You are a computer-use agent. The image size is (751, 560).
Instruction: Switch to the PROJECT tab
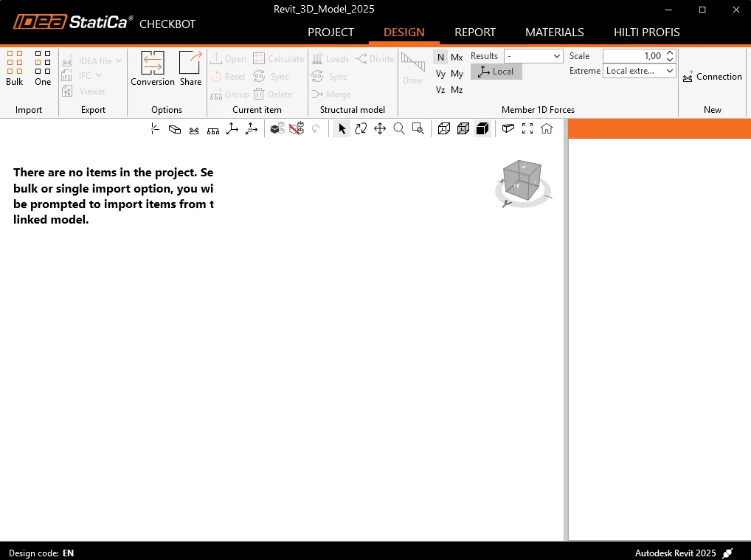[x=330, y=32]
